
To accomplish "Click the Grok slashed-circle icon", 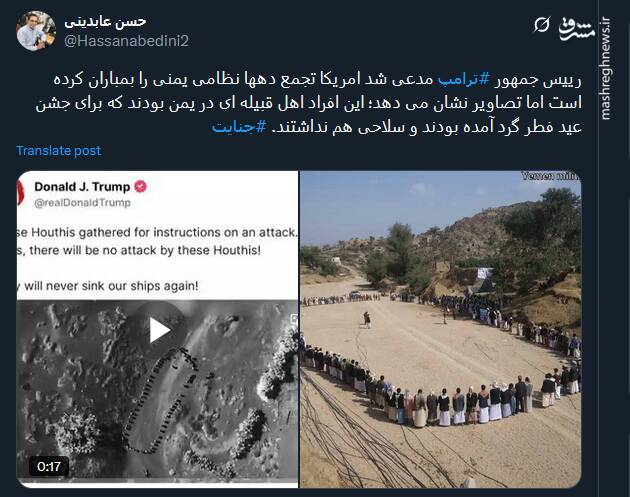I will coord(541,25).
